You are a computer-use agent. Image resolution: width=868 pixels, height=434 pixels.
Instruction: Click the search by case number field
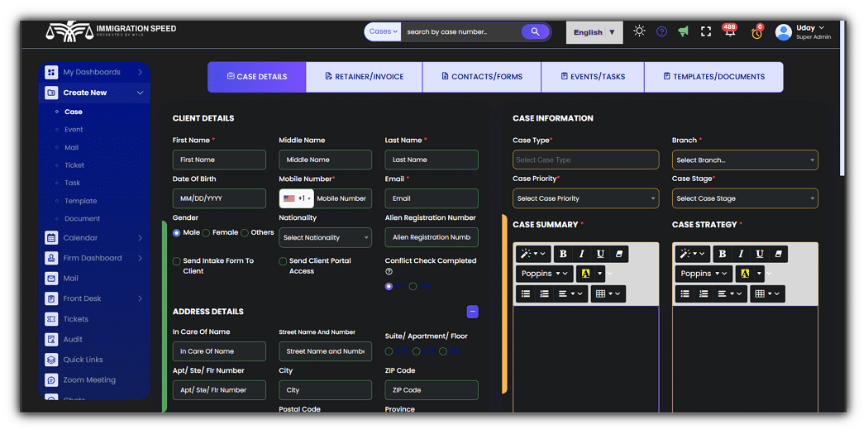[x=461, y=31]
